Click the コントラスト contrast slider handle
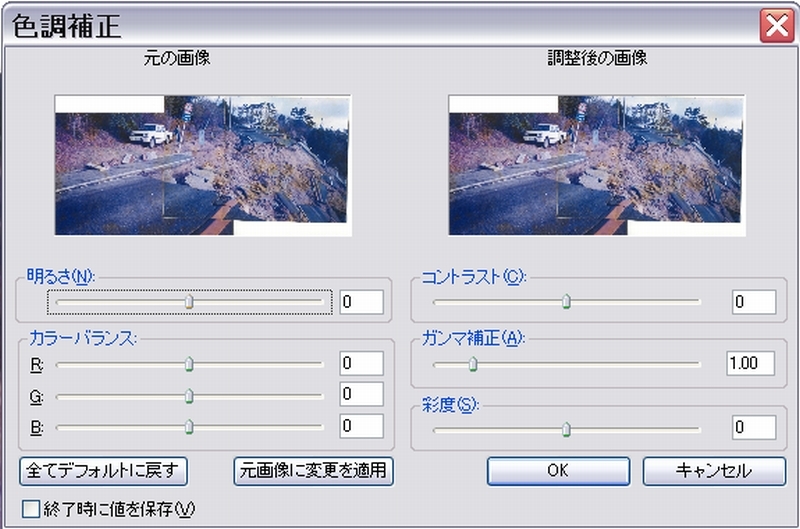The height and width of the screenshot is (529, 800). pos(566,302)
